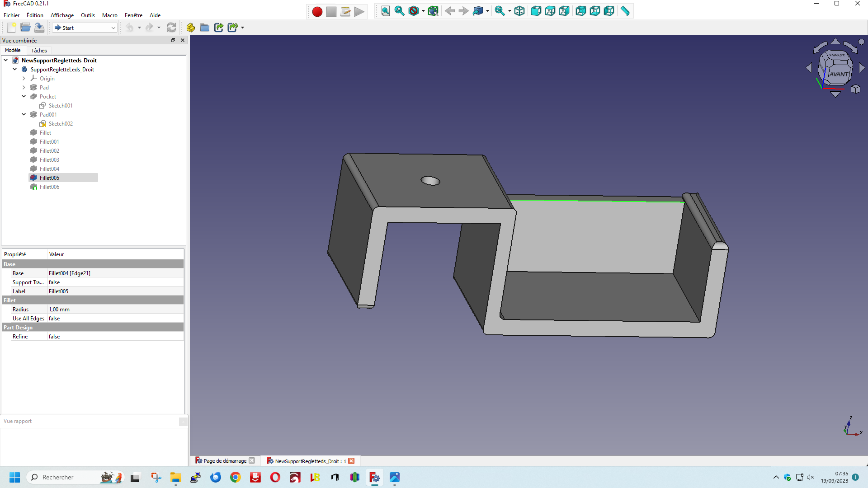The image size is (868, 488).
Task: Switch to isometric view icon
Action: tap(519, 11)
